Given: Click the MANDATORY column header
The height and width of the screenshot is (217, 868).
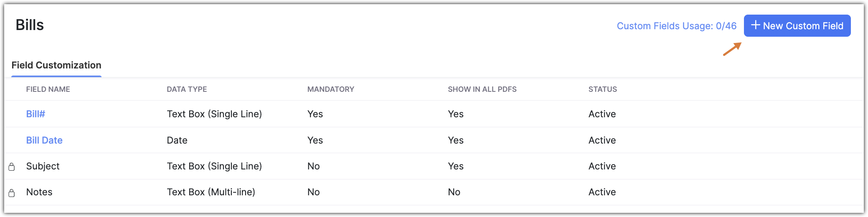Looking at the screenshot, I should [330, 89].
